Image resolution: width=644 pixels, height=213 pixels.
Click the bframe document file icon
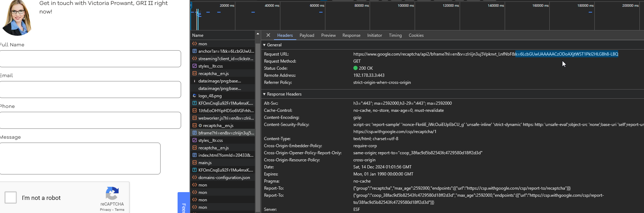point(195,133)
